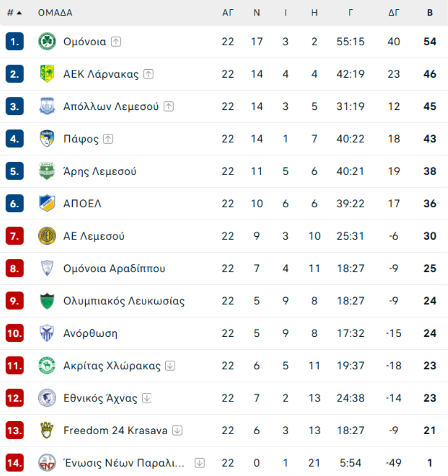This screenshot has height=476, width=448.
Task: Open the Ολυμπιακός Λευκωσίας team link
Action: click(124, 301)
